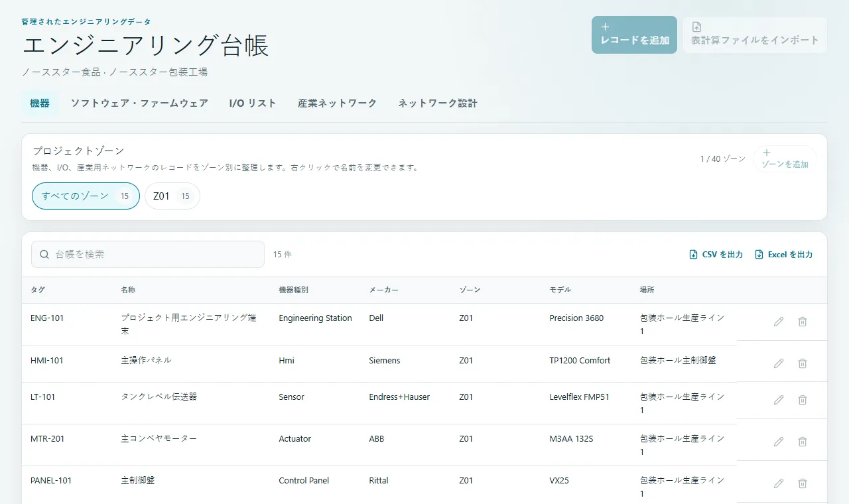Click the Endress+Hauser manufacturer cell

point(399,397)
